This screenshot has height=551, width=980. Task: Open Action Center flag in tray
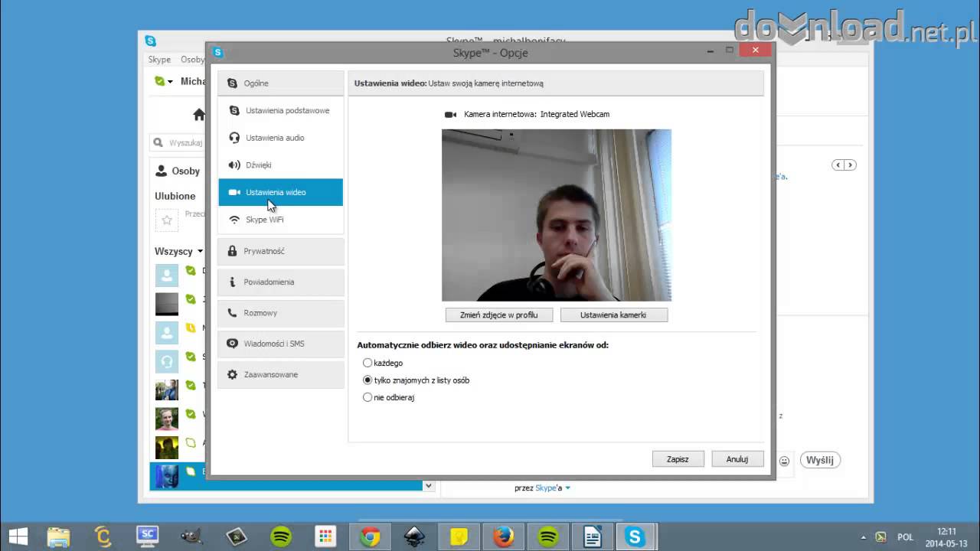(881, 537)
